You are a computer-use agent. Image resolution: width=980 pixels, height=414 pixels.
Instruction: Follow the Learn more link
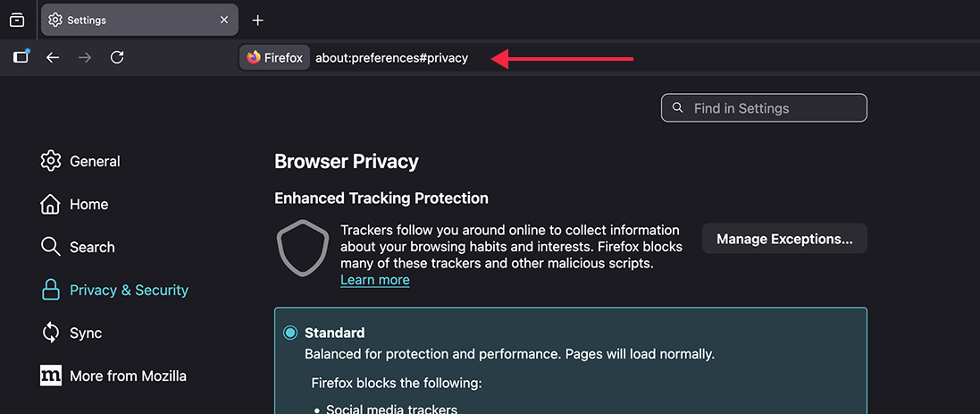coord(374,280)
